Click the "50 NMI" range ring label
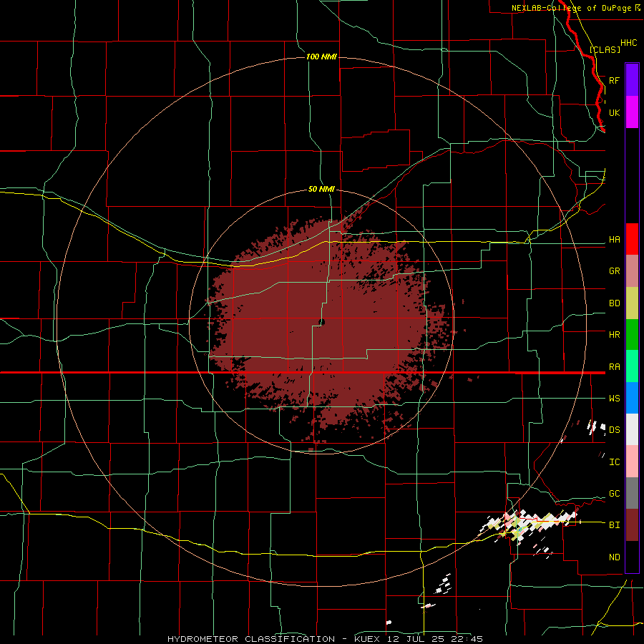Image resolution: width=644 pixels, height=644 pixels. click(x=321, y=190)
